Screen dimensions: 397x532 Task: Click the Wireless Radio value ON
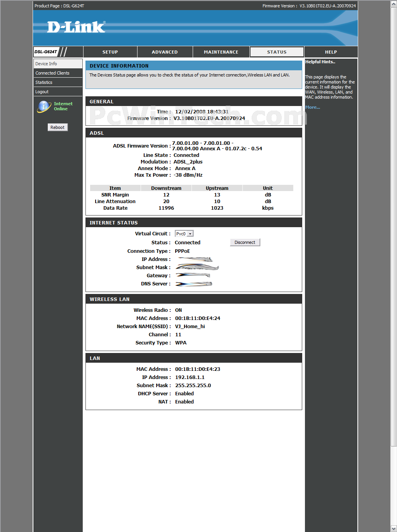[178, 310]
